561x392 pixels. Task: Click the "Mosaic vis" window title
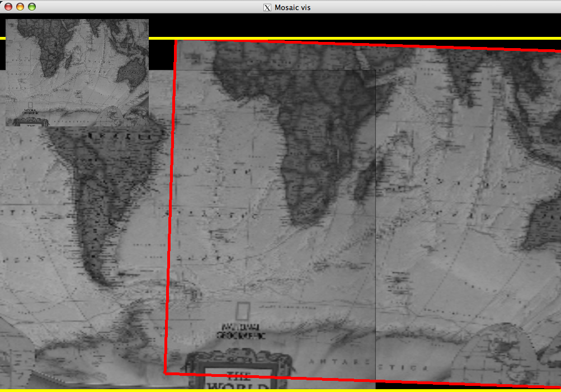(x=293, y=7)
